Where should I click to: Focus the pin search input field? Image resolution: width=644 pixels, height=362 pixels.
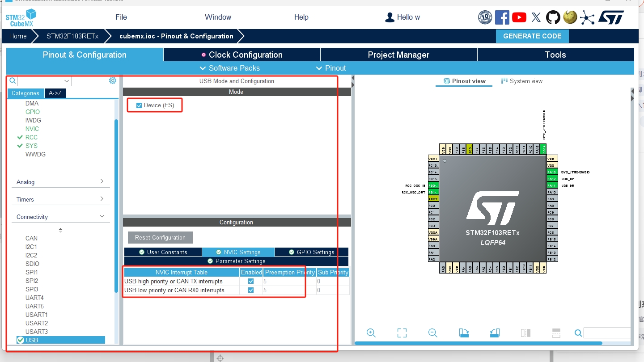coord(607,333)
